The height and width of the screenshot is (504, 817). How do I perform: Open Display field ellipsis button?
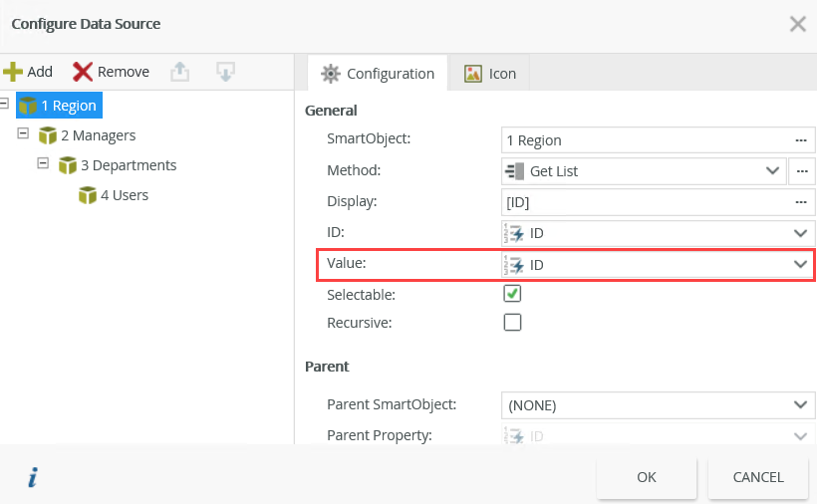coord(800,202)
